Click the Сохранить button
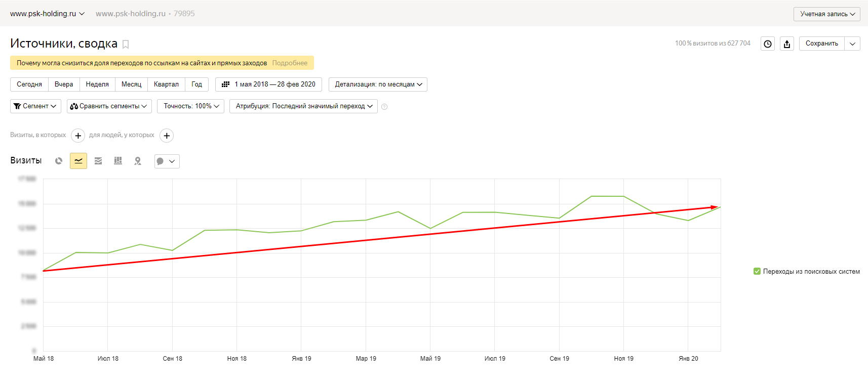868x387 pixels. click(821, 44)
